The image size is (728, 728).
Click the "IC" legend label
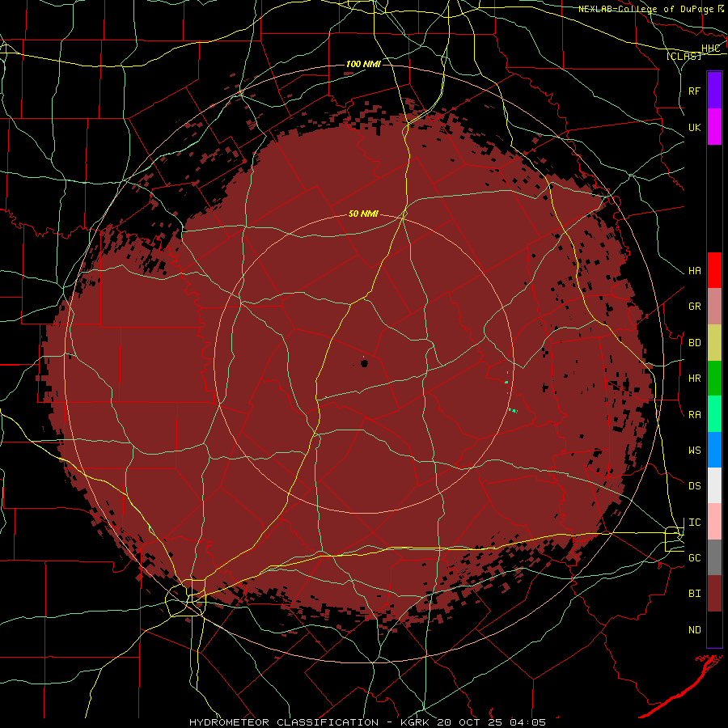point(695,523)
